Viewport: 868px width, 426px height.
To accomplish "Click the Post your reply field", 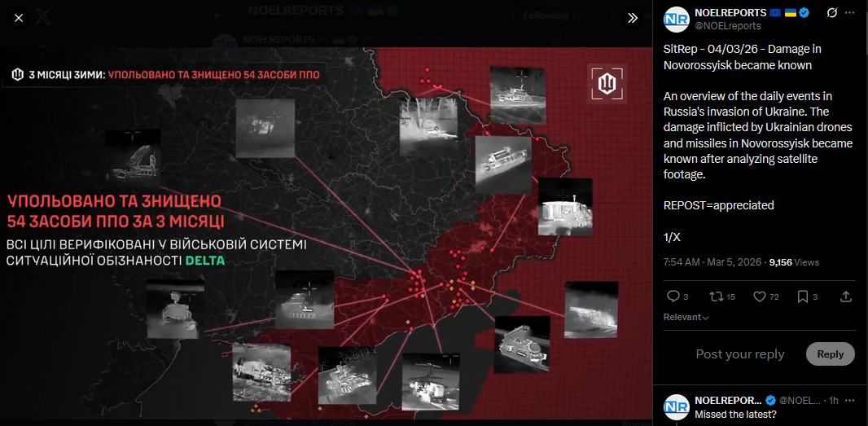I will click(x=739, y=354).
